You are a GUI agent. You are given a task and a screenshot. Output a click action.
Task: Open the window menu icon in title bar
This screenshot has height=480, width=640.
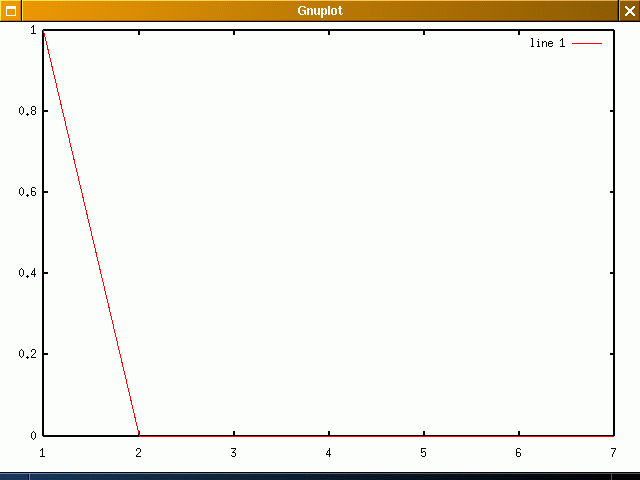pyautogui.click(x=11, y=11)
